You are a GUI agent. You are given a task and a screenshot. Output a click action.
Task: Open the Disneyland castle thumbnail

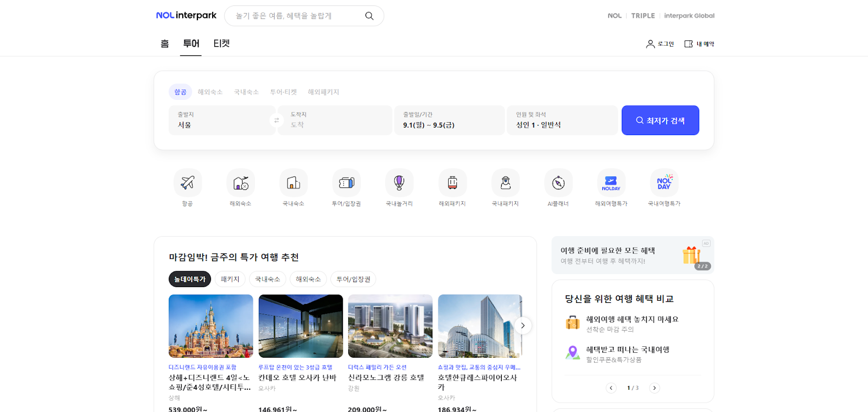coord(211,326)
